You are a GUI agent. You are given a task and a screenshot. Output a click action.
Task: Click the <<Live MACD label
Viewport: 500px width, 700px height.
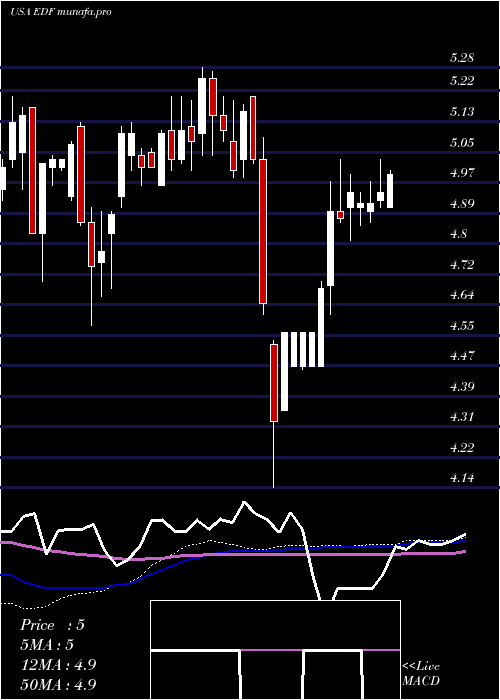tap(421, 674)
